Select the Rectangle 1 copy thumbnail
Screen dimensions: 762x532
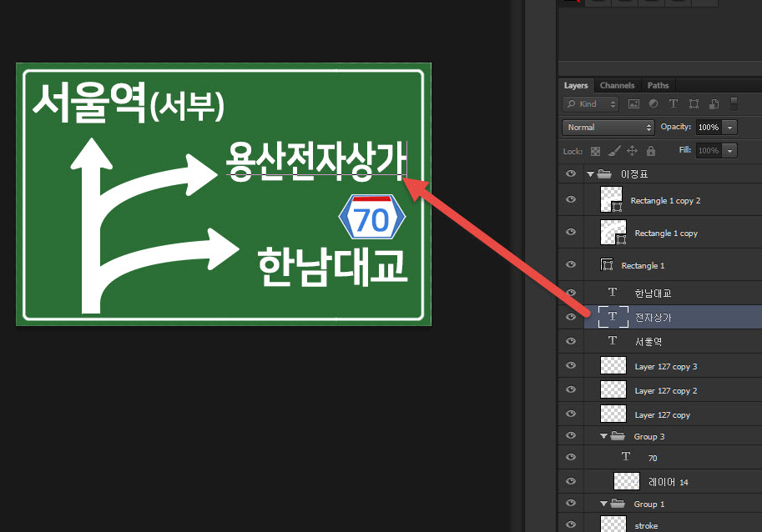pyautogui.click(x=613, y=232)
